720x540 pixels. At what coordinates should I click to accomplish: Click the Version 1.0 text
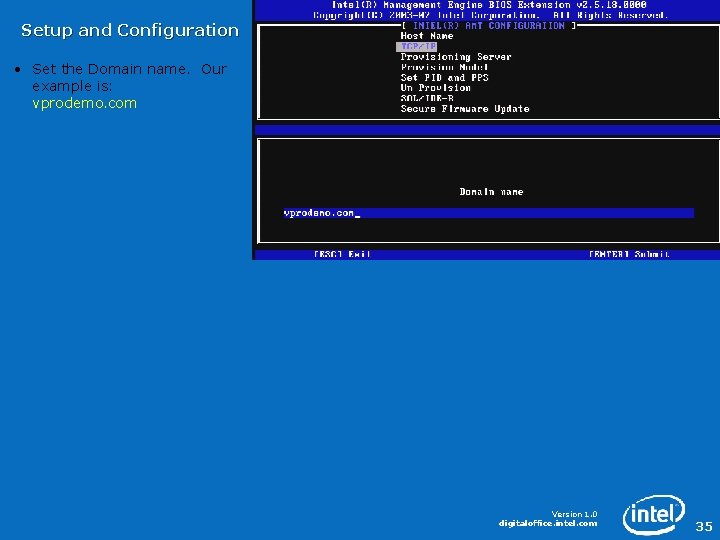point(574,514)
